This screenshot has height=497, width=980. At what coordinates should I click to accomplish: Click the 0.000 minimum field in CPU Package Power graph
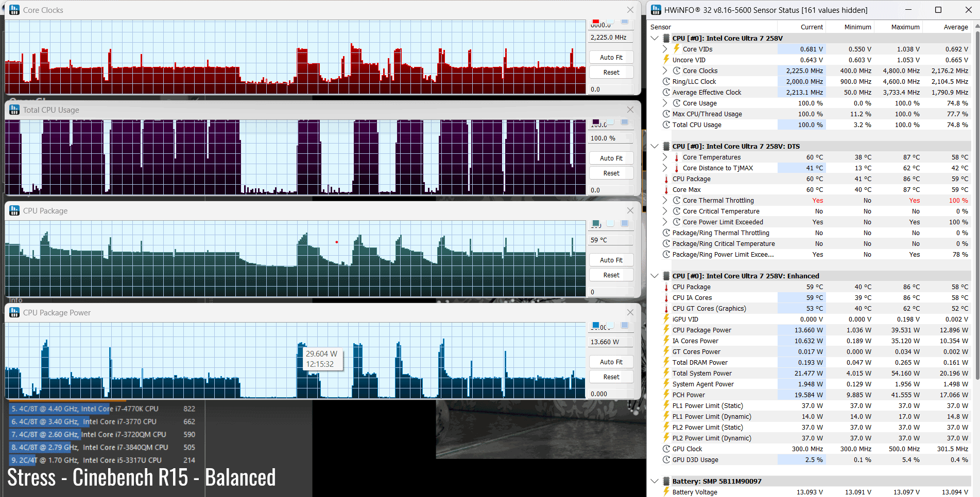[611, 394]
